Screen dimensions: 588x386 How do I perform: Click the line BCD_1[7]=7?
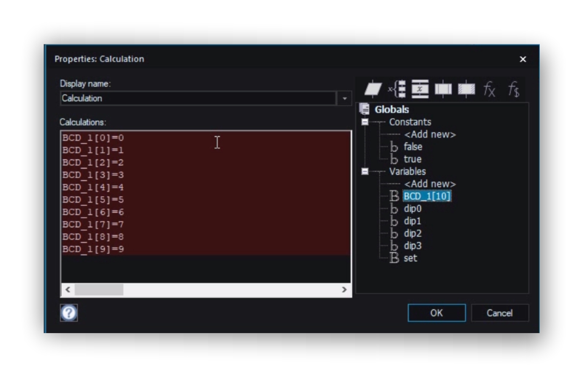pos(93,224)
